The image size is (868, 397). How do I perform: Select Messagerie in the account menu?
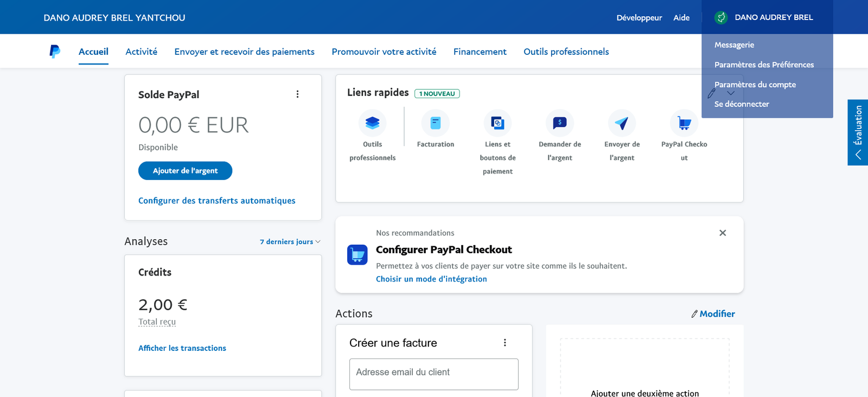[x=734, y=45]
